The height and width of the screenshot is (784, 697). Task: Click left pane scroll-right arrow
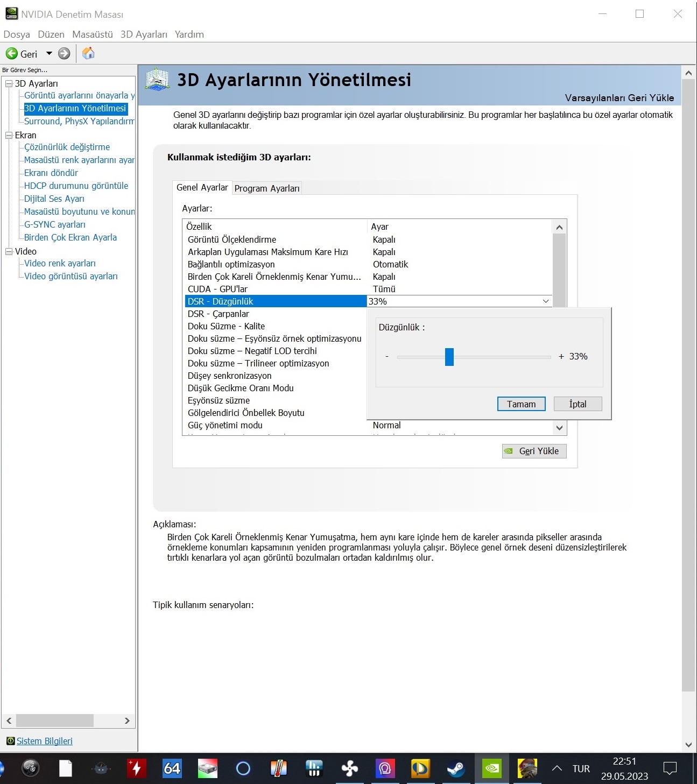pyautogui.click(x=127, y=721)
